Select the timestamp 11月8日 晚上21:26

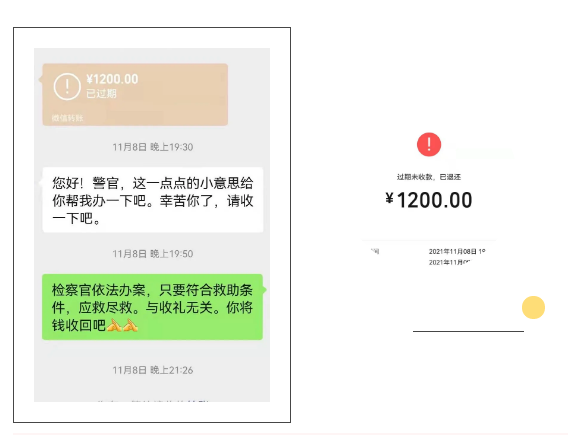[153, 370]
